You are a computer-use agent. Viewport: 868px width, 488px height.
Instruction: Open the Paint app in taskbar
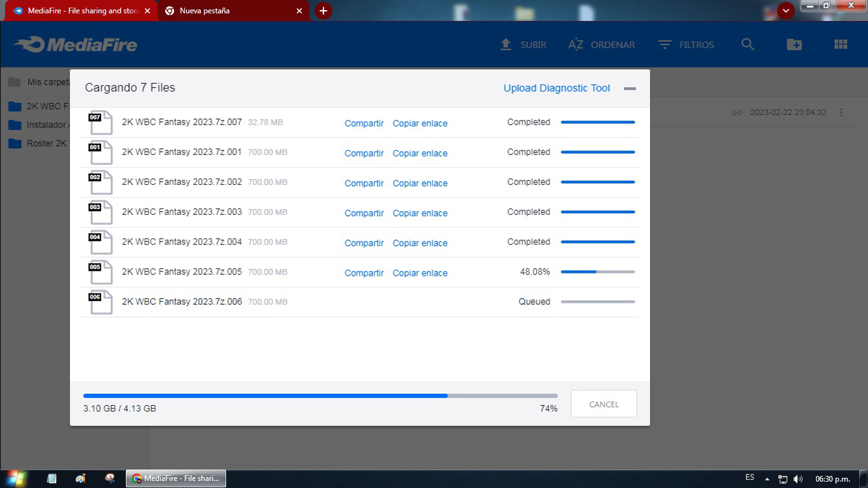tap(80, 478)
